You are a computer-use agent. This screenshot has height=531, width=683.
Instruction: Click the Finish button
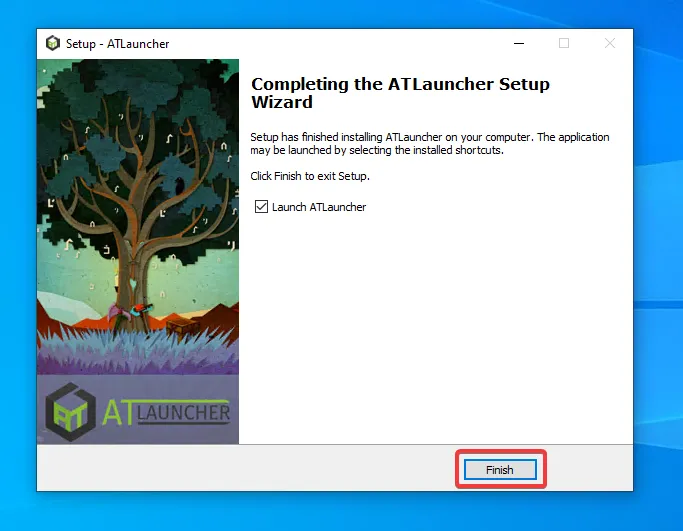click(499, 469)
